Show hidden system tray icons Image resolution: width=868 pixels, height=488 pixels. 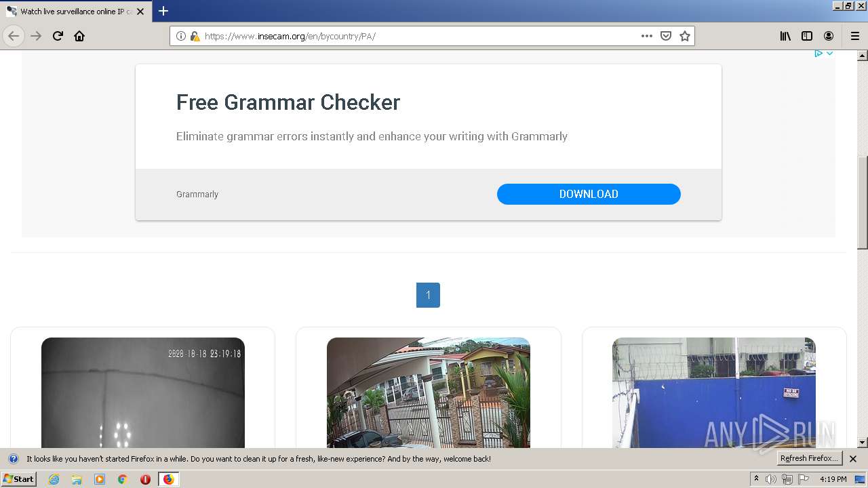[x=756, y=479]
